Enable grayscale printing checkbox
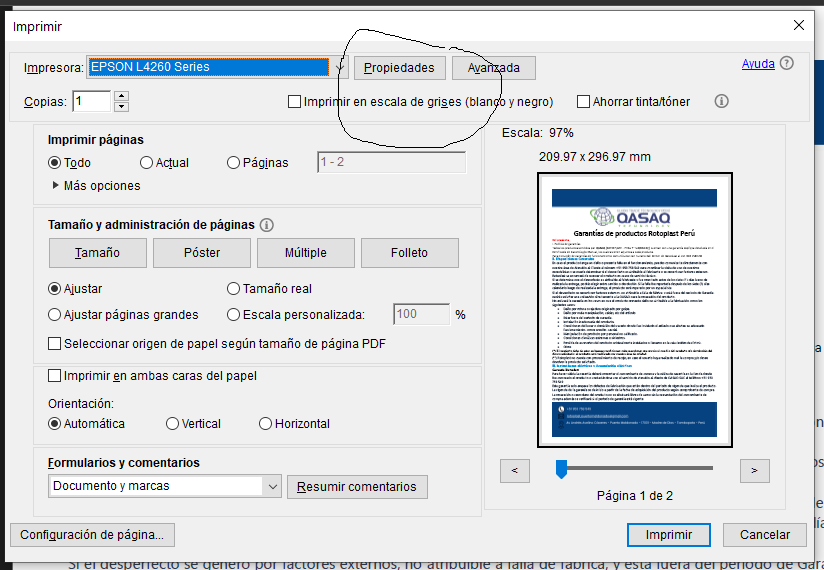Image resolution: width=824 pixels, height=570 pixels. (294, 101)
